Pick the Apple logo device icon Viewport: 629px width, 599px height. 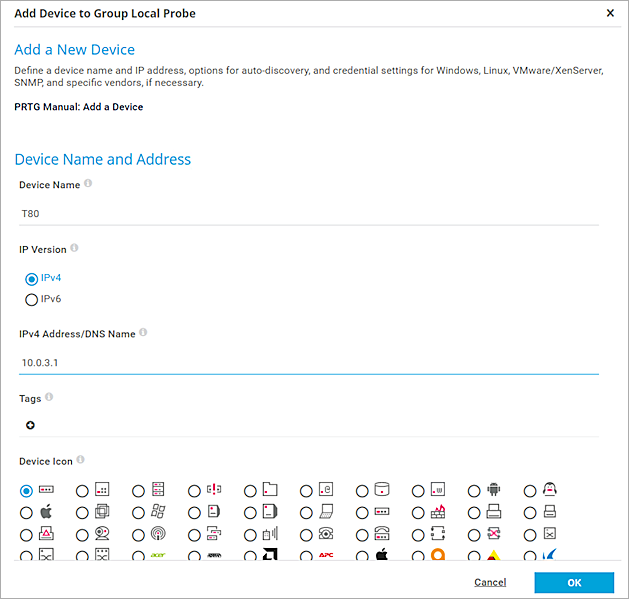pyautogui.click(x=26, y=512)
